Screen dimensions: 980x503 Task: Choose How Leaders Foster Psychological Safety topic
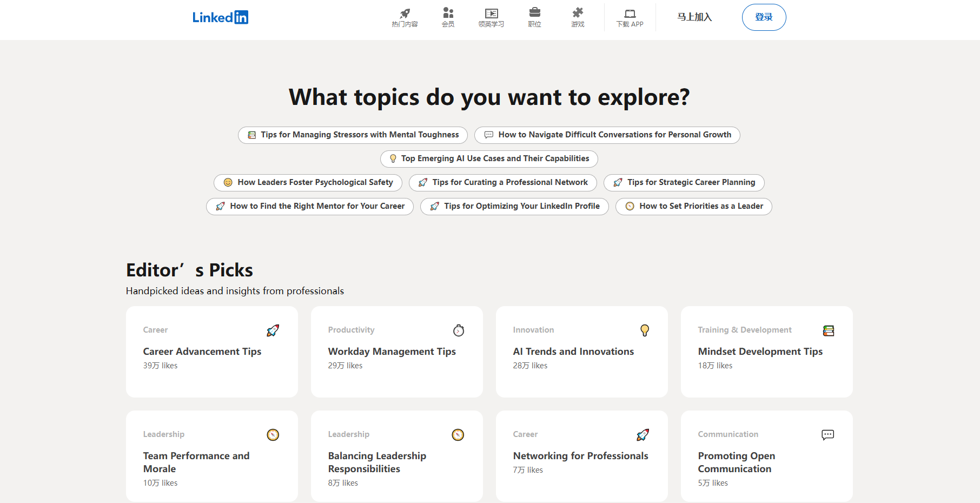click(308, 183)
